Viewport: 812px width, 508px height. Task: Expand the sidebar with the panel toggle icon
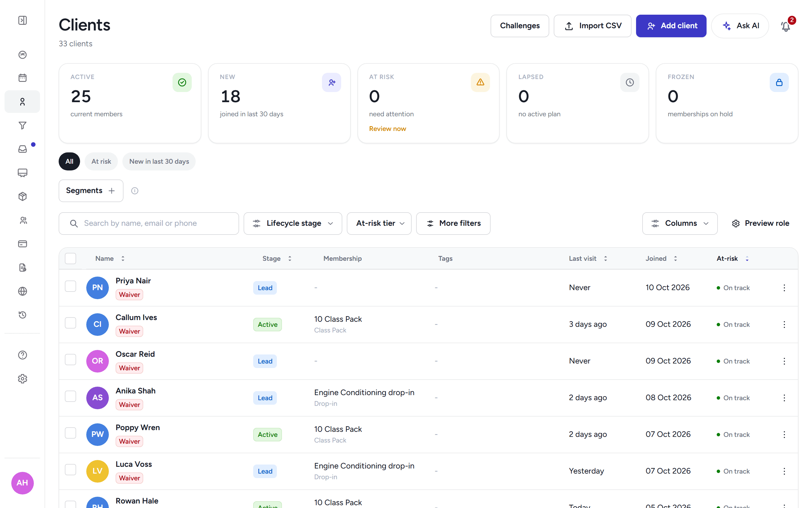tap(23, 20)
